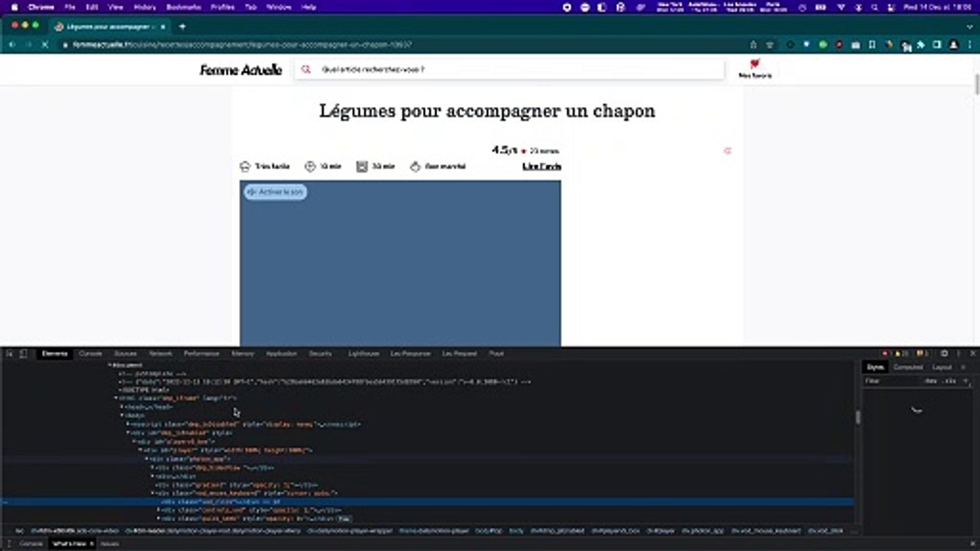This screenshot has height=551, width=980.
Task: Open the Profiles menu
Action: tap(222, 7)
